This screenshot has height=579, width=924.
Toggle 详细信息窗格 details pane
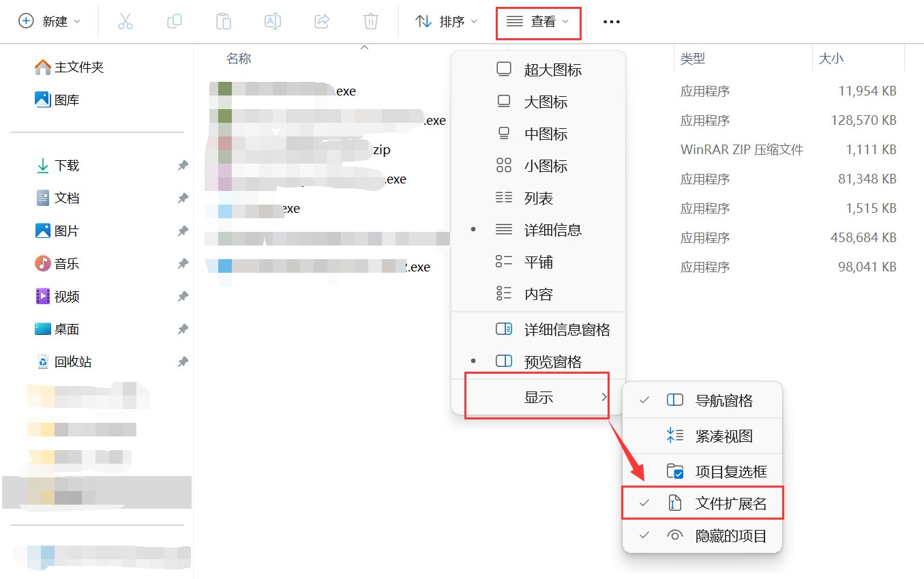pyautogui.click(x=538, y=329)
